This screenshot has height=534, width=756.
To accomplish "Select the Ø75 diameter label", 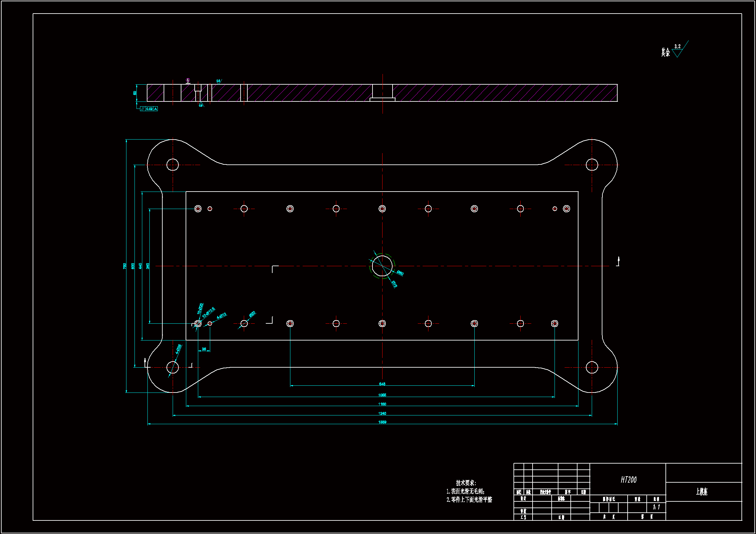I will tap(394, 284).
